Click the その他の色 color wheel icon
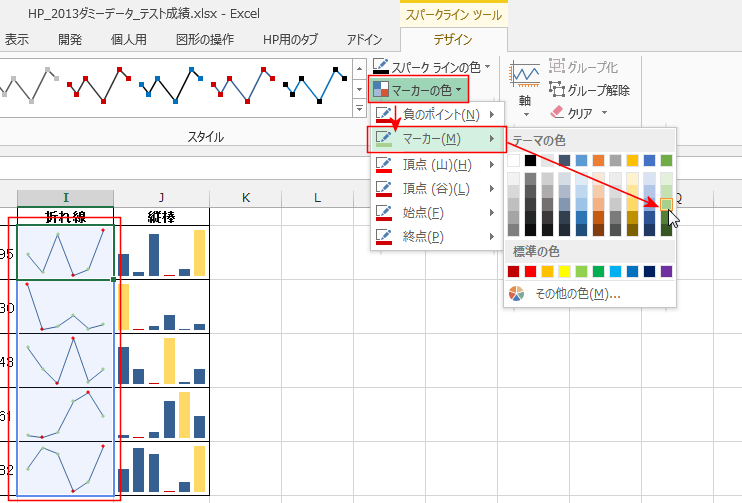The width and height of the screenshot is (742, 503). [516, 294]
